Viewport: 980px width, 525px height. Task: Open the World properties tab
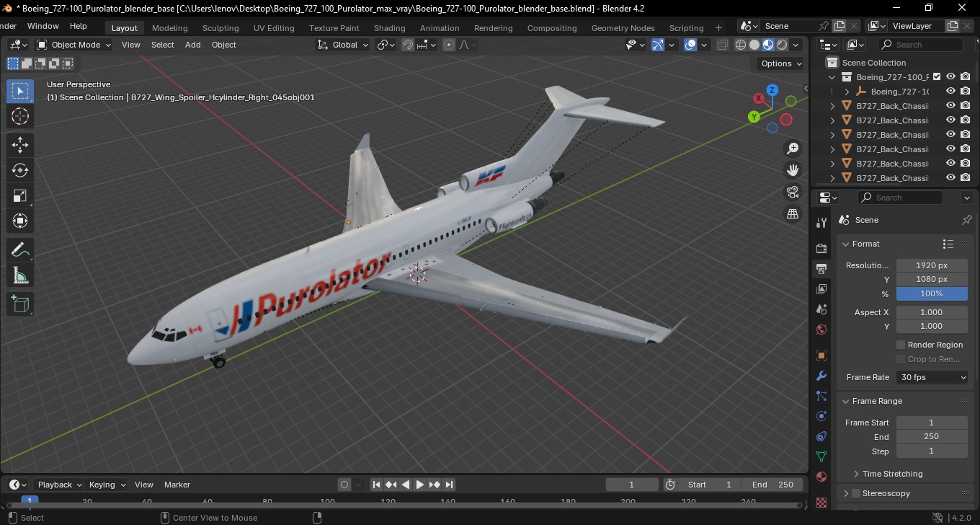click(821, 330)
